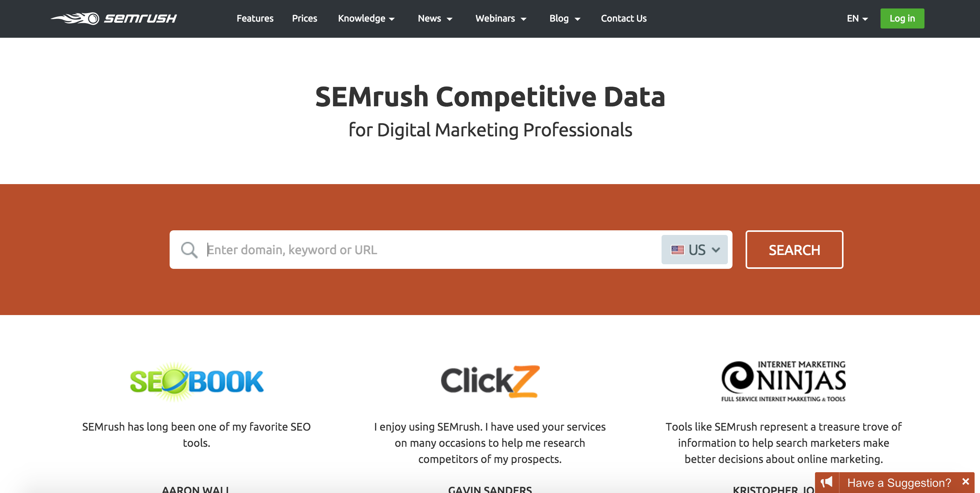The image size is (980, 493).
Task: Open the Features menu item
Action: [255, 18]
